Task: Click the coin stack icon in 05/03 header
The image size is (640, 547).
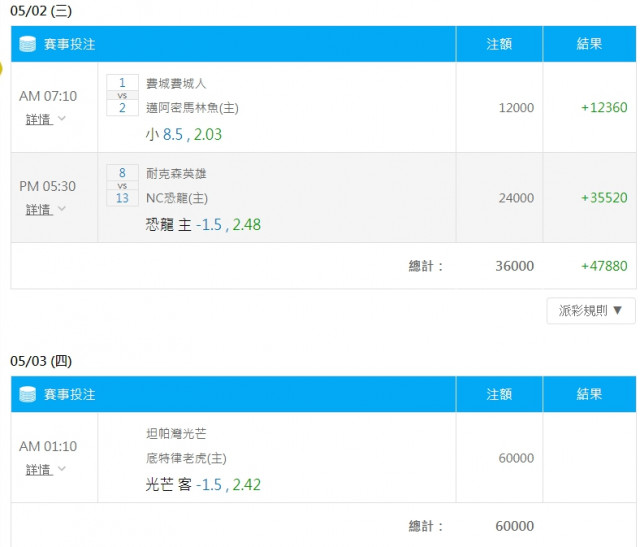Action: (28, 394)
